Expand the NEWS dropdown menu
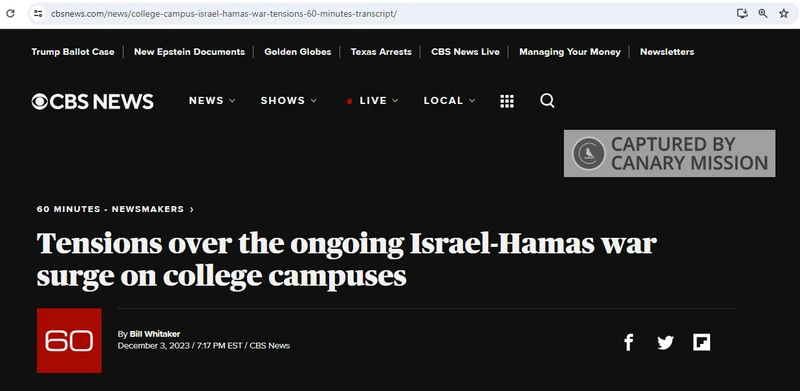The image size is (800, 391). tap(212, 101)
